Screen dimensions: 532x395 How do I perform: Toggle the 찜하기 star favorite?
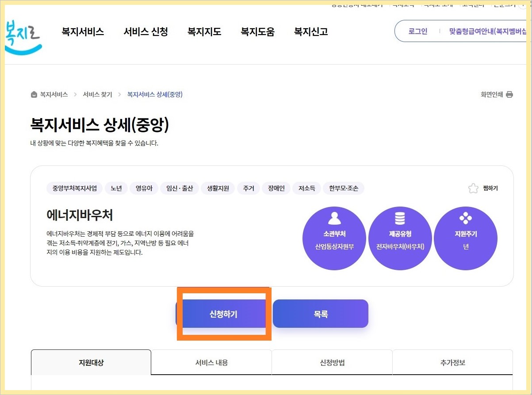pyautogui.click(x=473, y=188)
